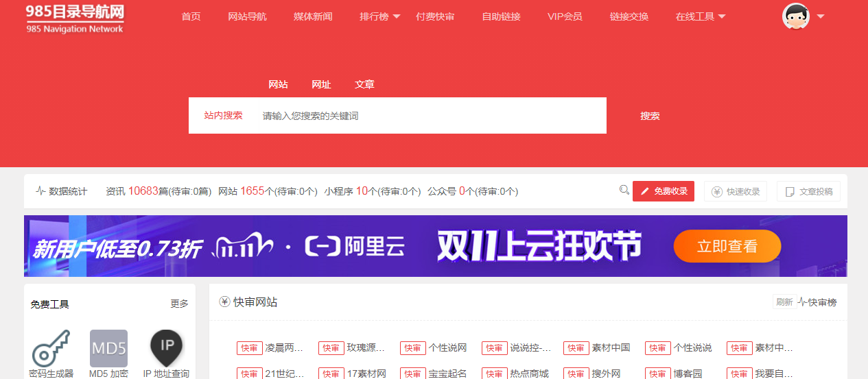The image size is (868, 379).
Task: Click the 小程序 count 10
Action: tap(362, 191)
